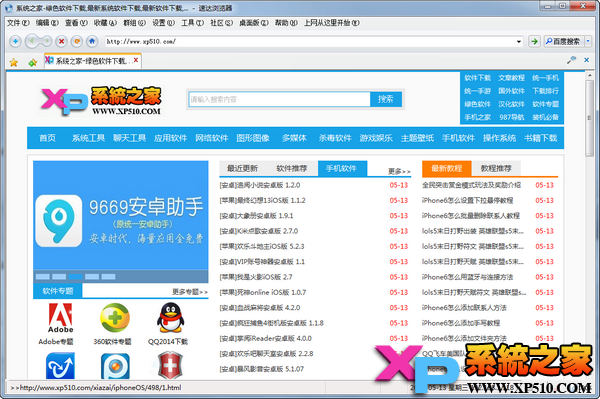This screenshot has height=399, width=600.
Task: Open the 上网从这里开始 menu
Action: [x=332, y=23]
